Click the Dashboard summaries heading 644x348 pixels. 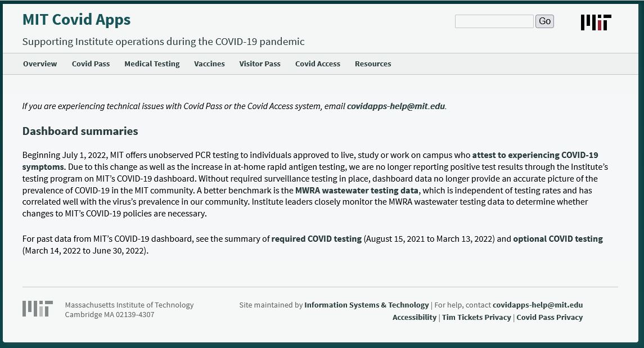pyautogui.click(x=80, y=132)
